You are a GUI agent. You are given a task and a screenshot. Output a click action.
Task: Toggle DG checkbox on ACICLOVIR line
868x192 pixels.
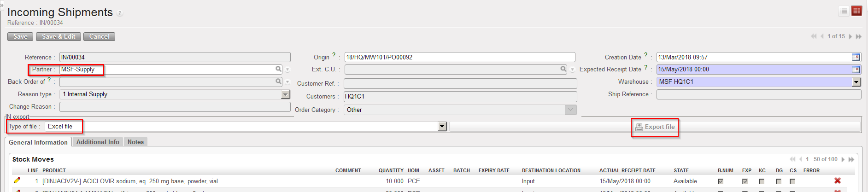[778, 181]
